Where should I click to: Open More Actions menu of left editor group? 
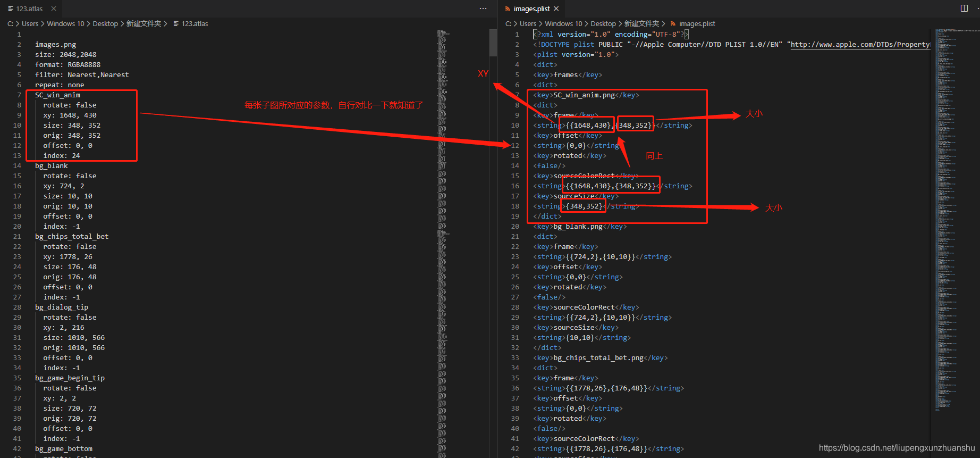483,9
